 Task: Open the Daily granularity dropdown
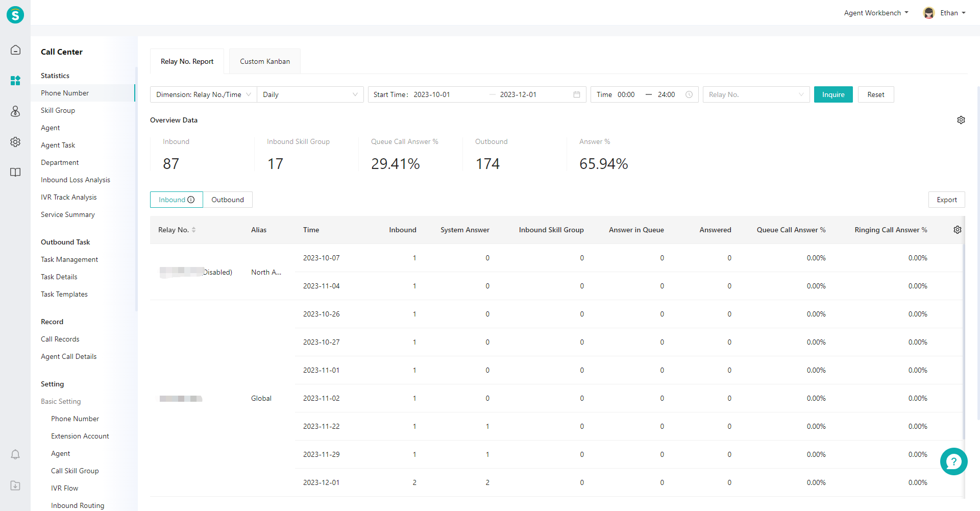(310, 94)
